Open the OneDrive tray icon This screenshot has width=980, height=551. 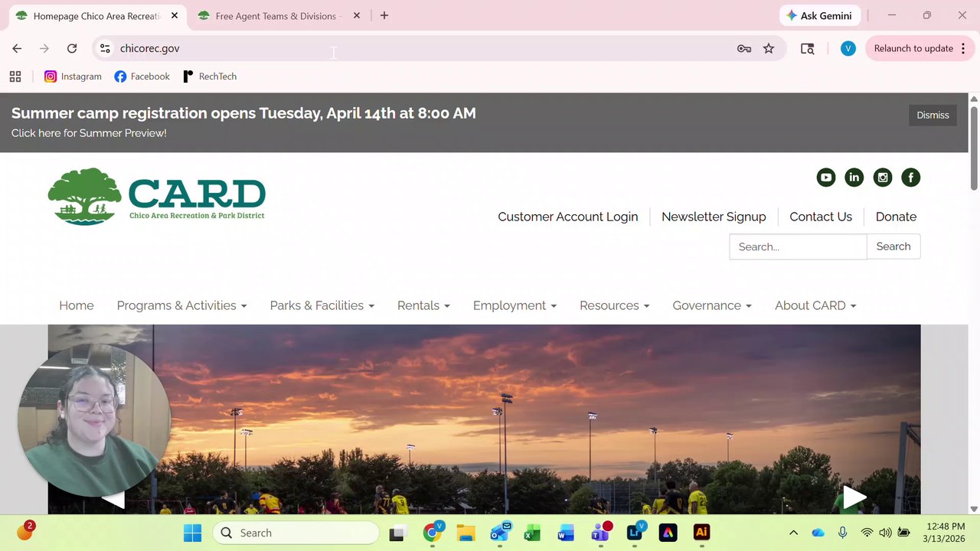point(818,533)
